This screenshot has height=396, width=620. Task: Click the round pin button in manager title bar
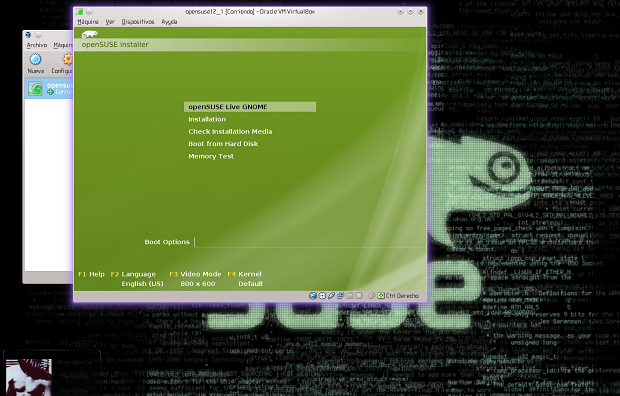point(38,35)
